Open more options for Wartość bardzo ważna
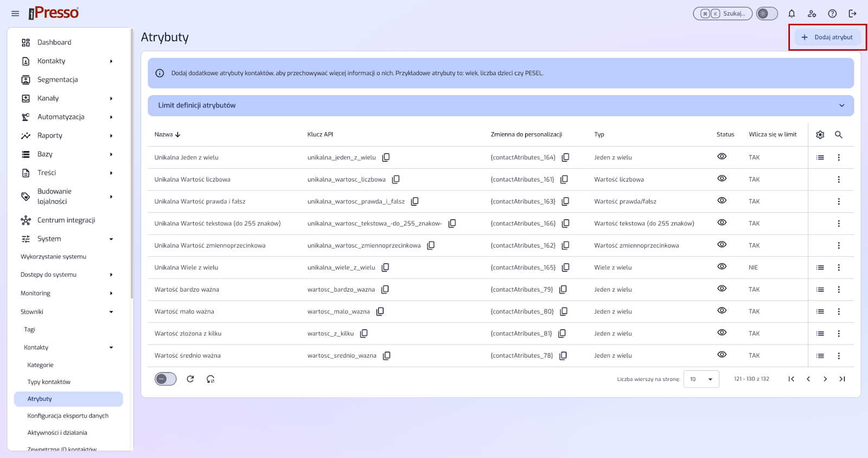The height and width of the screenshot is (458, 868). (x=839, y=289)
